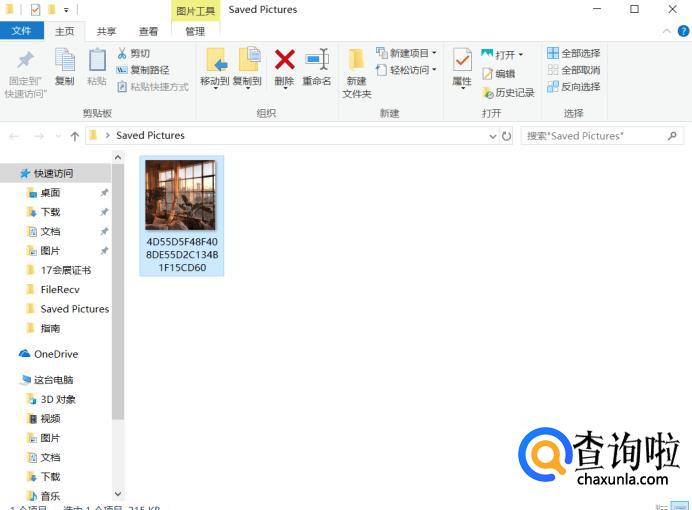Go up one folder level arrow
The width and height of the screenshot is (692, 510).
click(75, 136)
